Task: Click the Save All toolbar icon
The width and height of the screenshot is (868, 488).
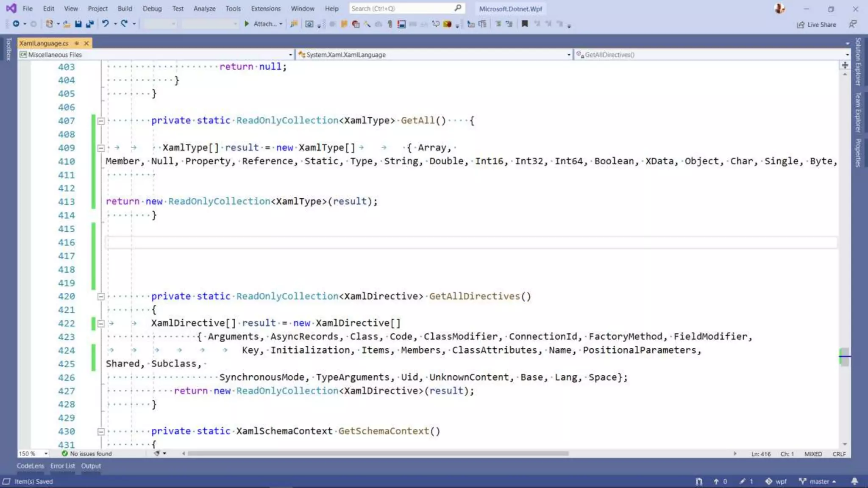Action: pyautogui.click(x=89, y=24)
